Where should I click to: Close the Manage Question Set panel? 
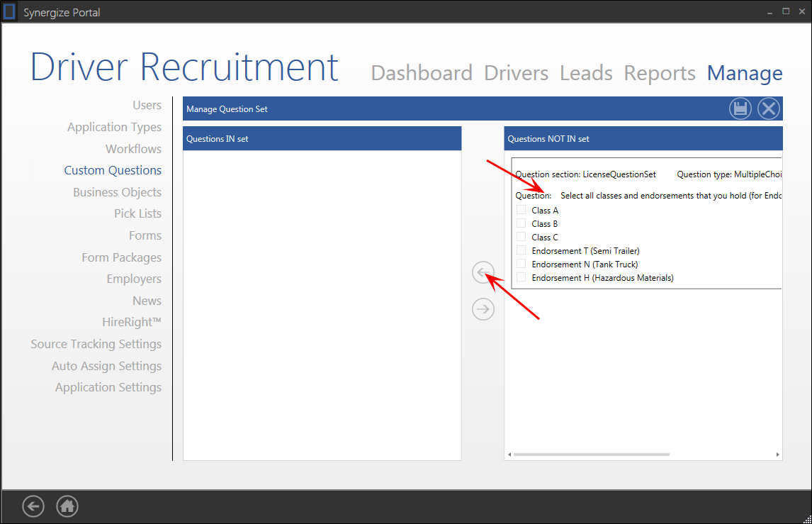click(x=769, y=108)
